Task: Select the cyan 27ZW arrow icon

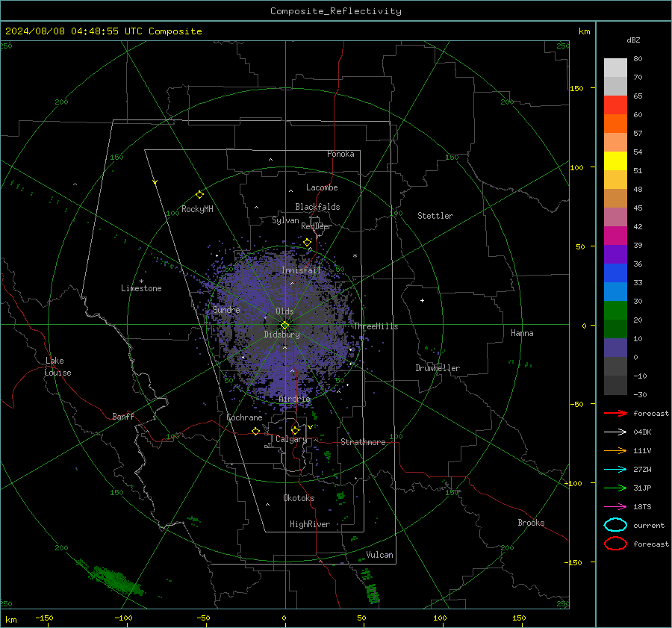Action: (615, 470)
